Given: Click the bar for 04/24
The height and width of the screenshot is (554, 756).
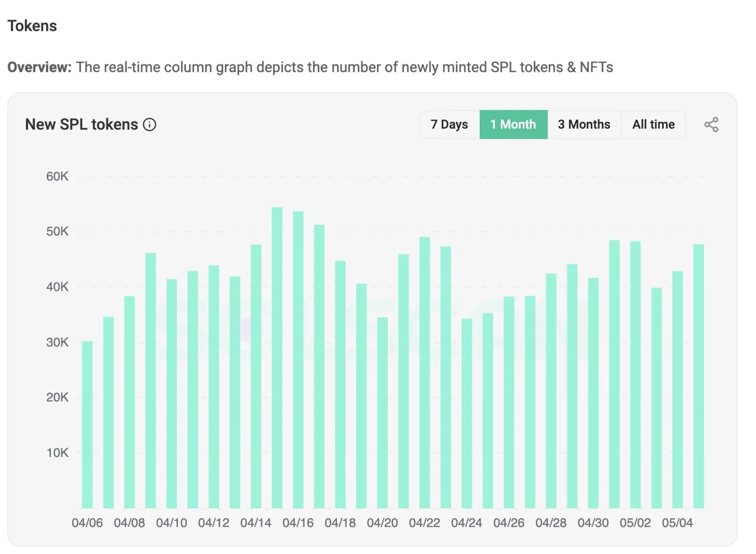Looking at the screenshot, I should tap(467, 413).
